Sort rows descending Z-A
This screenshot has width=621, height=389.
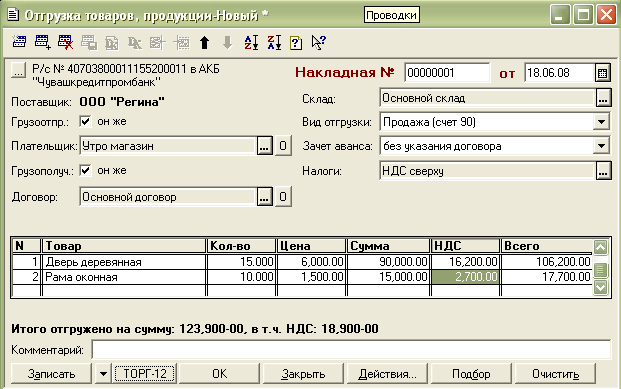pyautogui.click(x=274, y=42)
